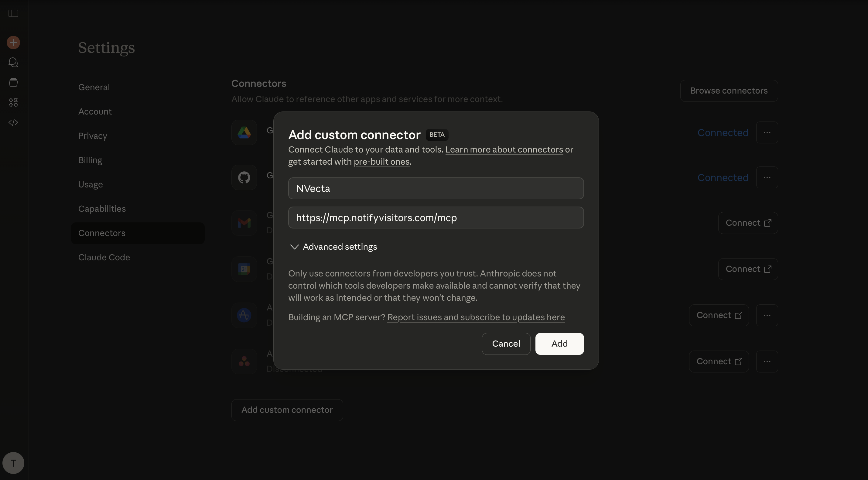Image resolution: width=868 pixels, height=480 pixels.
Task: Expand the Advanced settings section
Action: tap(333, 247)
